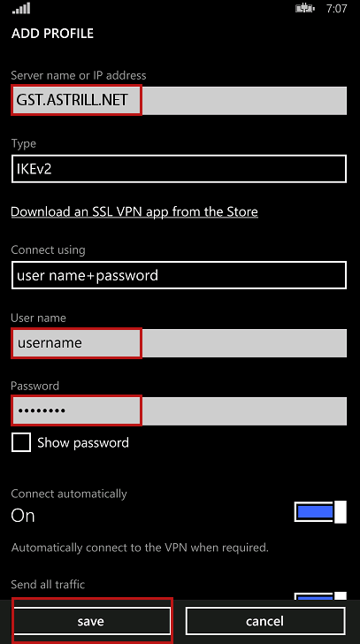Tap Automatically connect to the VPN description
The width and height of the screenshot is (360, 644).
coord(140,548)
